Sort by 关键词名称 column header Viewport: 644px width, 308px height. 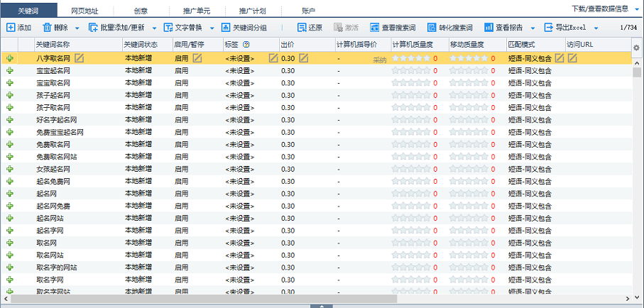click(x=77, y=44)
